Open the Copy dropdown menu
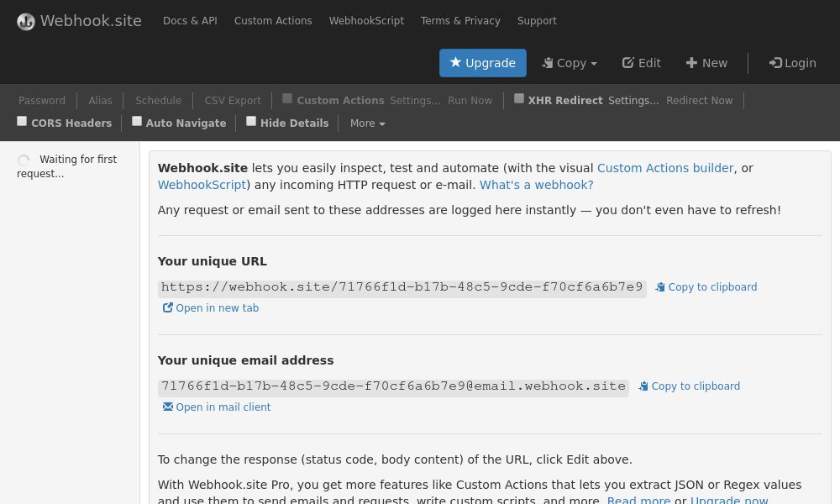 [570, 63]
